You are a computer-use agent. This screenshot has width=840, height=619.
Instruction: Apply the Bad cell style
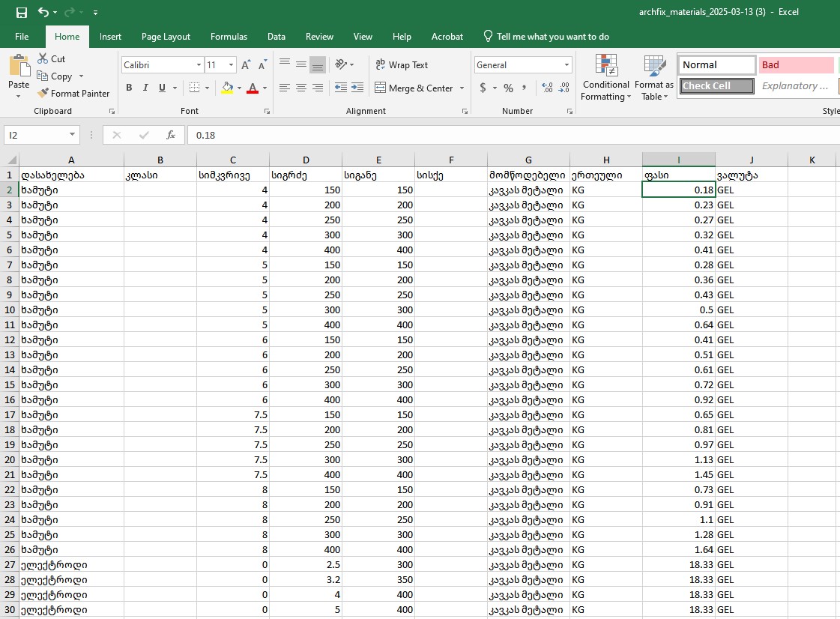(797, 65)
